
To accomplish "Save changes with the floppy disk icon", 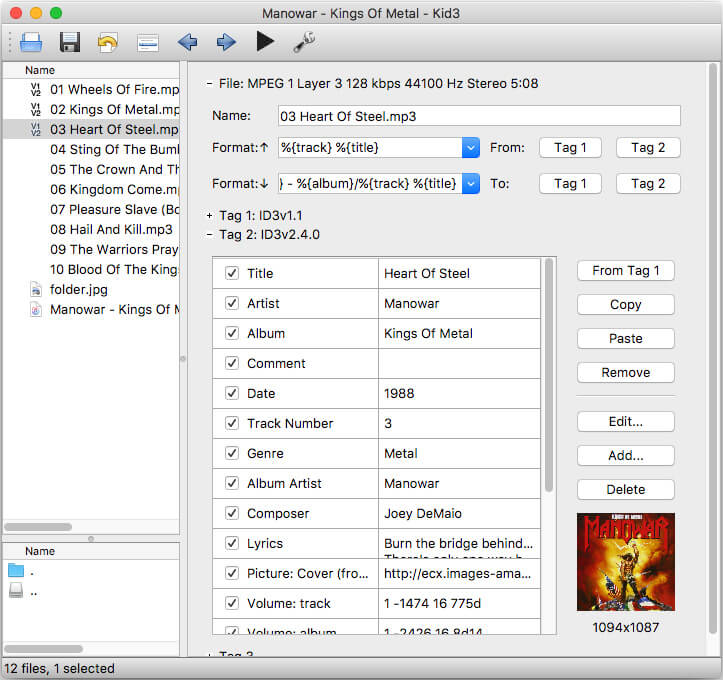I will (x=70, y=42).
